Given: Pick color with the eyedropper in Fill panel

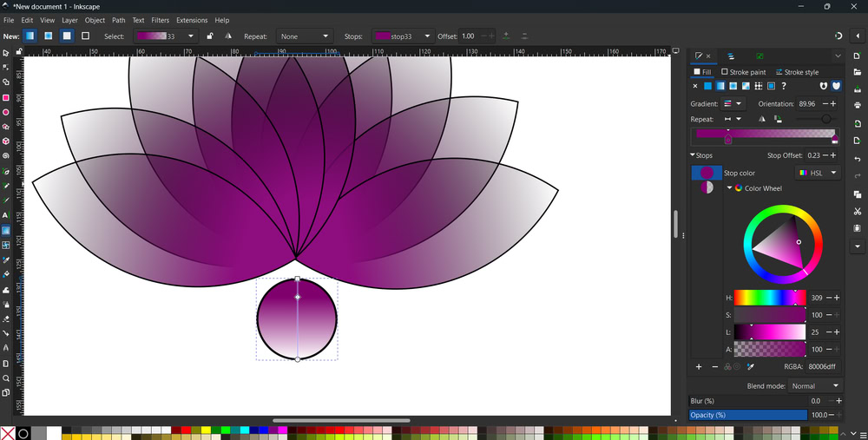Looking at the screenshot, I should [x=750, y=367].
